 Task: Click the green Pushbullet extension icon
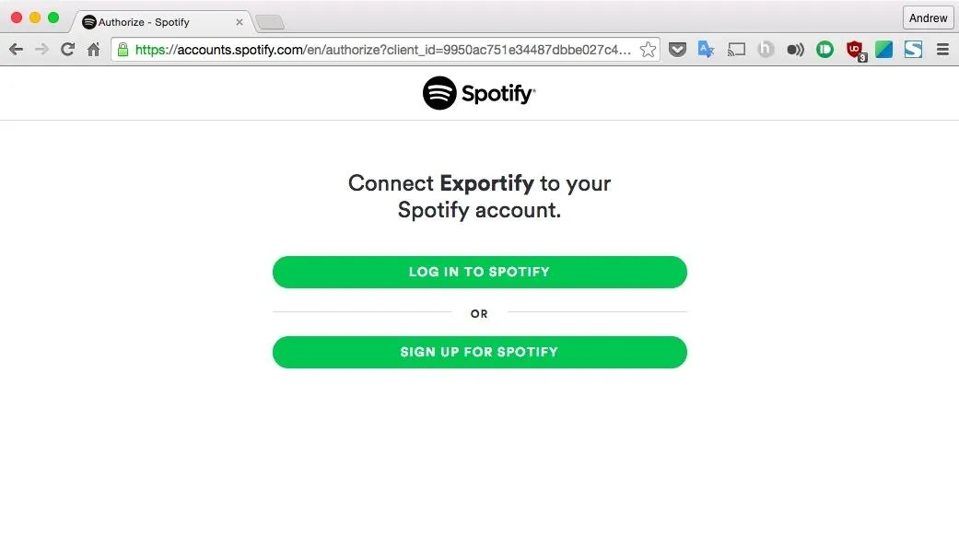coord(825,50)
